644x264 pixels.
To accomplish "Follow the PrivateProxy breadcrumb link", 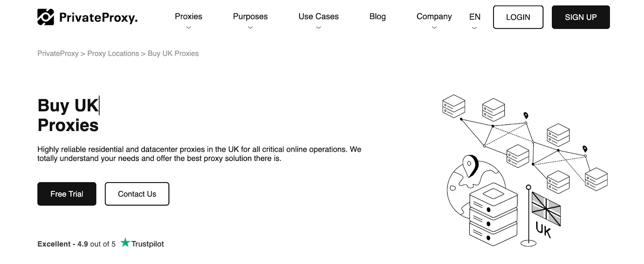I will 58,54.
